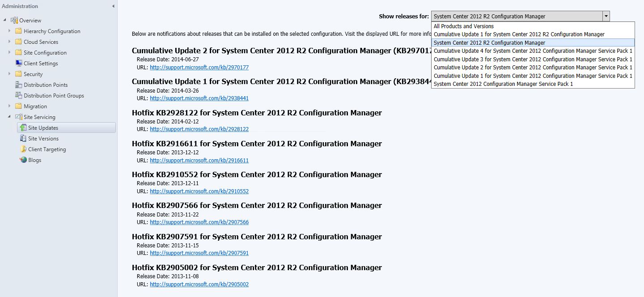Expand the Security node
The height and width of the screenshot is (297, 644).
point(9,74)
